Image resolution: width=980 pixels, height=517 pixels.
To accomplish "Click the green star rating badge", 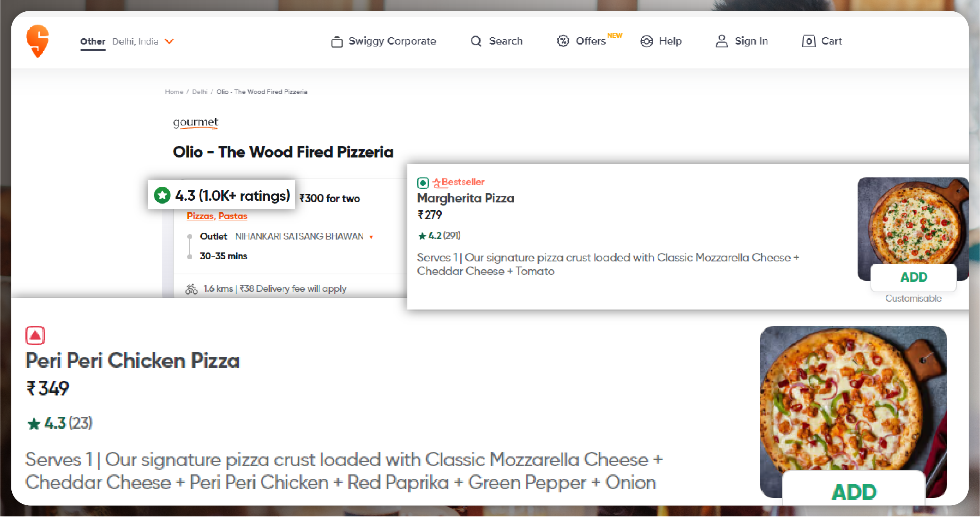I will point(162,195).
